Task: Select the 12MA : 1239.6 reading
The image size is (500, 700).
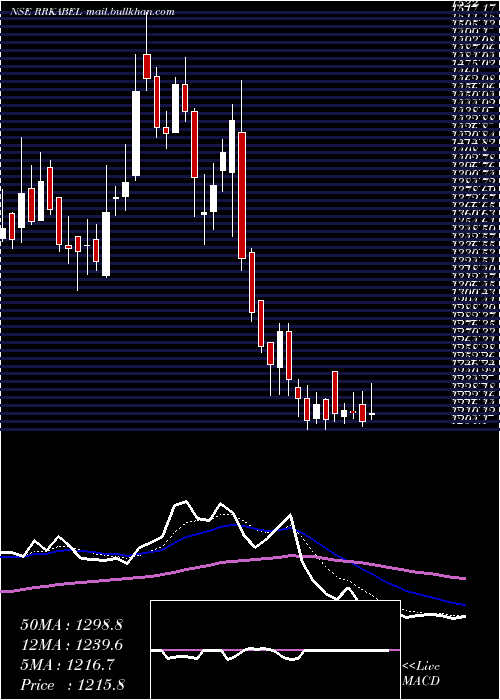Action: click(x=71, y=645)
